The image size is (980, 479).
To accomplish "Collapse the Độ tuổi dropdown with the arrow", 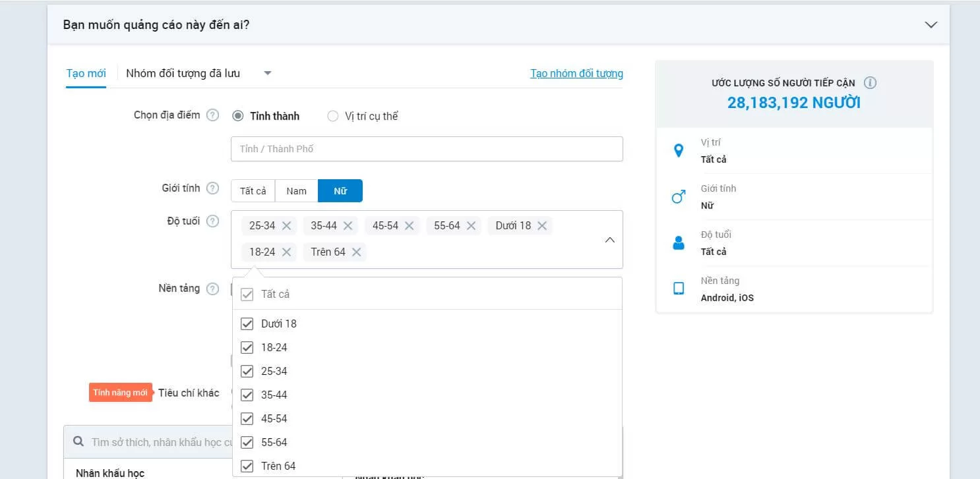I will pyautogui.click(x=609, y=240).
